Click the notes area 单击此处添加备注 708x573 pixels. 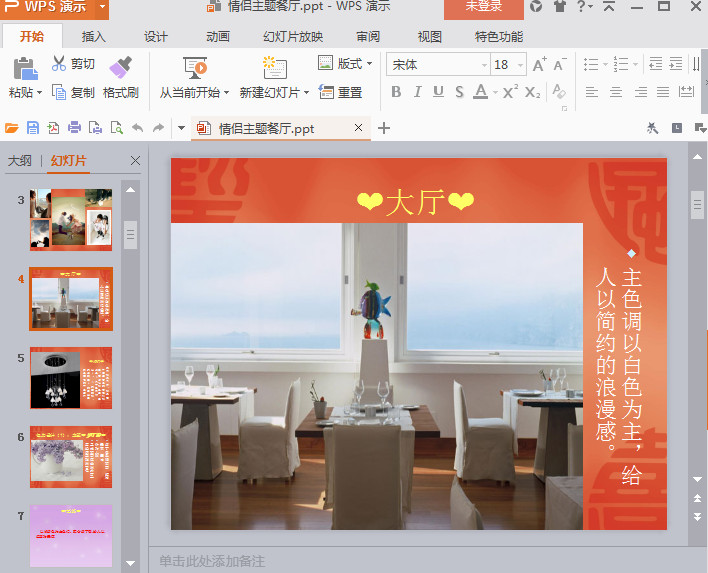click(x=212, y=561)
